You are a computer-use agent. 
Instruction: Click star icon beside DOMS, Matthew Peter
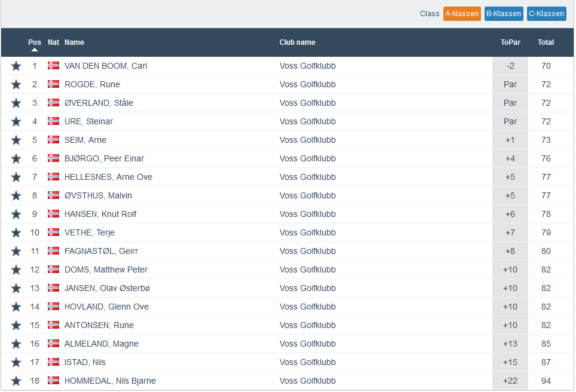(16, 270)
